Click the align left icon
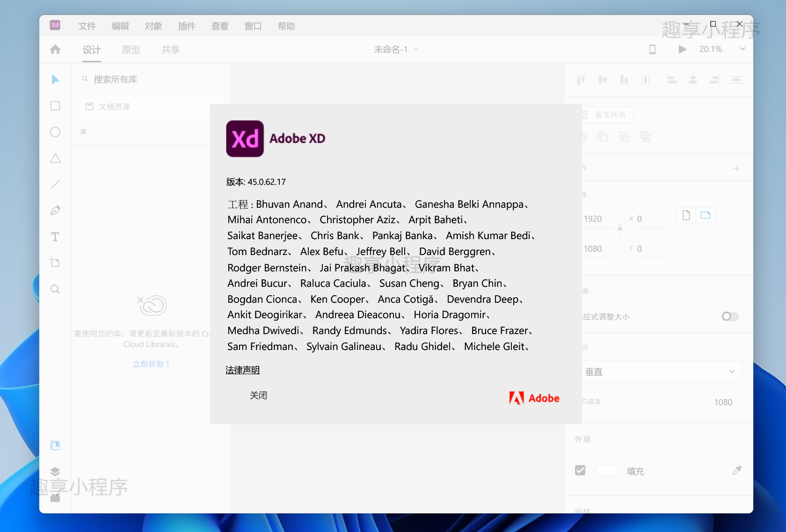786x532 pixels. pyautogui.click(x=672, y=80)
